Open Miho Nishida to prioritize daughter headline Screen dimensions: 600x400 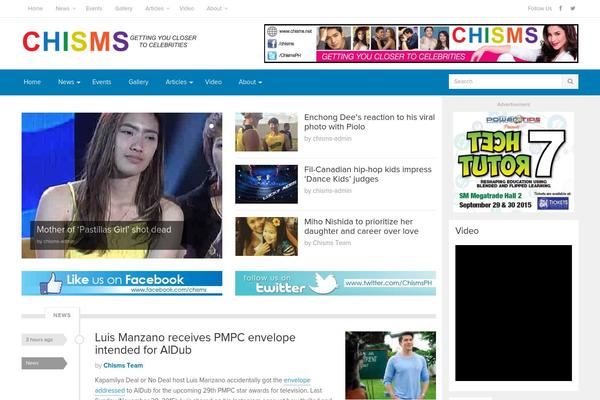(x=361, y=226)
